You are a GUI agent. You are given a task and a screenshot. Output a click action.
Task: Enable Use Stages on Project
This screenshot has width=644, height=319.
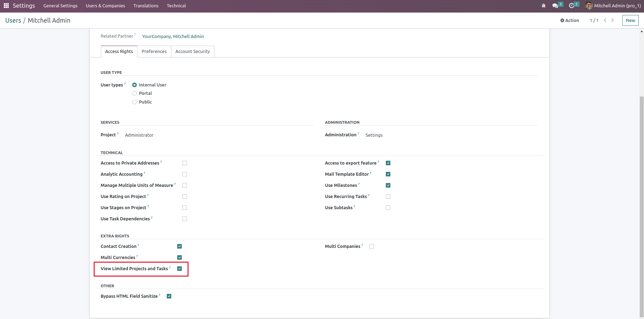point(185,207)
